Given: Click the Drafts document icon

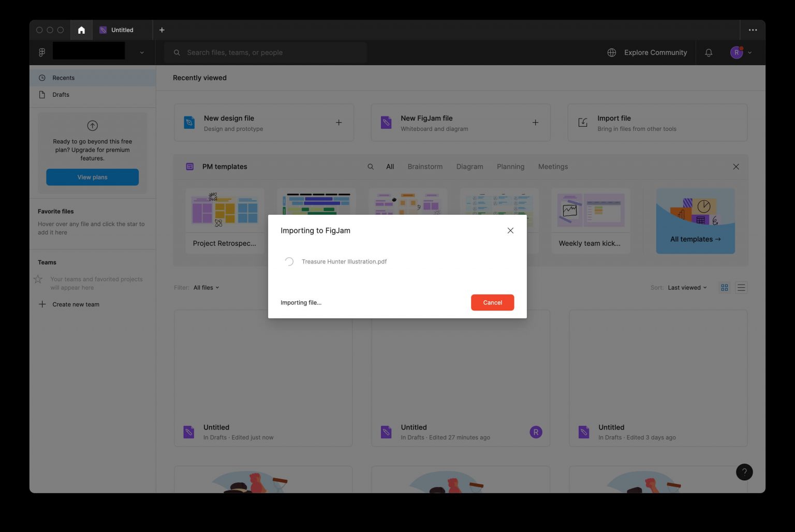Looking at the screenshot, I should point(42,94).
